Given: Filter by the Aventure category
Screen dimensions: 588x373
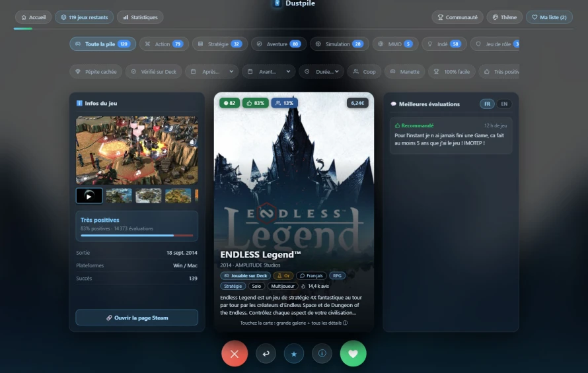Looking at the screenshot, I should point(279,44).
